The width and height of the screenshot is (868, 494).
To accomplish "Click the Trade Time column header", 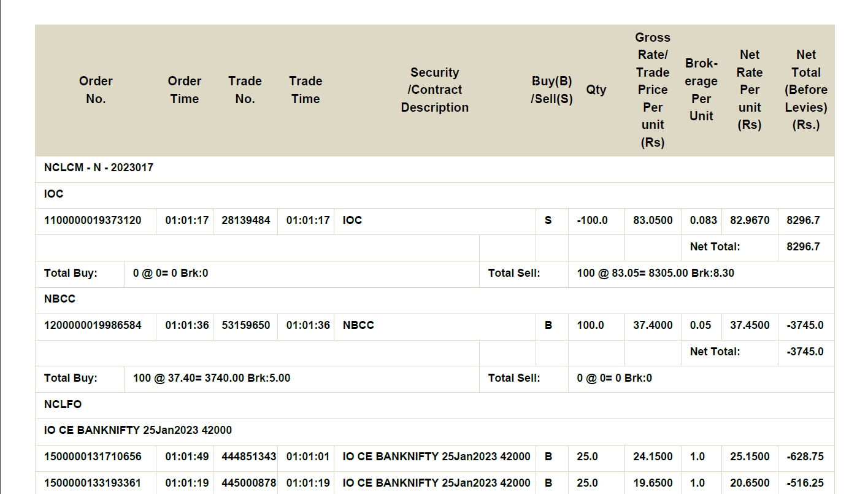I will click(x=305, y=90).
